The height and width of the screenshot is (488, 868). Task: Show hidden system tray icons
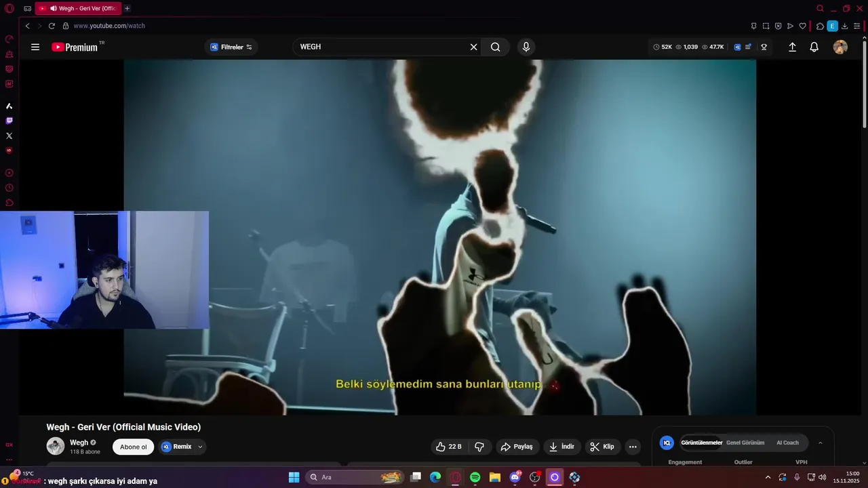tap(768, 477)
